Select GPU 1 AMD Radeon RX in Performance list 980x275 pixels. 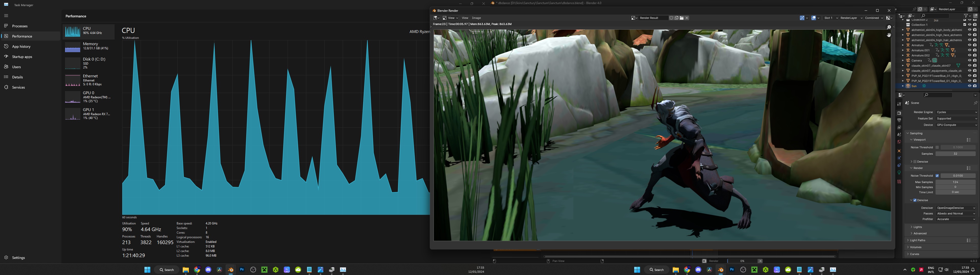pos(89,114)
